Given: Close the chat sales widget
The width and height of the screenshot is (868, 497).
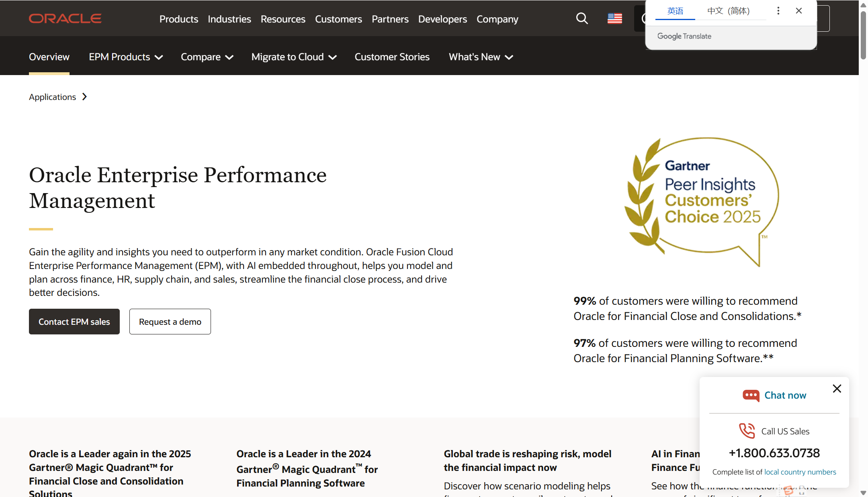Looking at the screenshot, I should click(837, 389).
